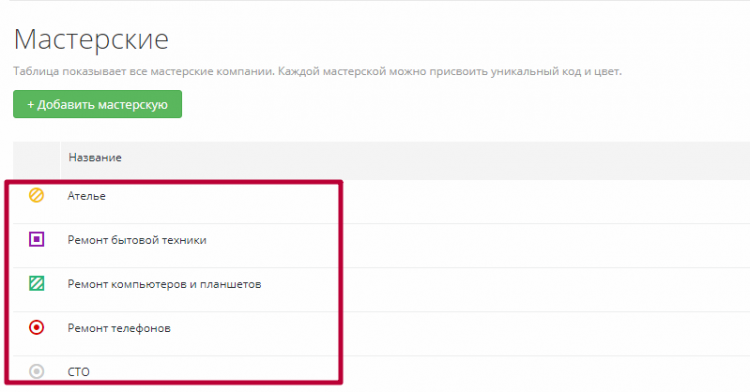The height and width of the screenshot is (392, 750).
Task: Sort by the Название column header
Action: (x=95, y=157)
